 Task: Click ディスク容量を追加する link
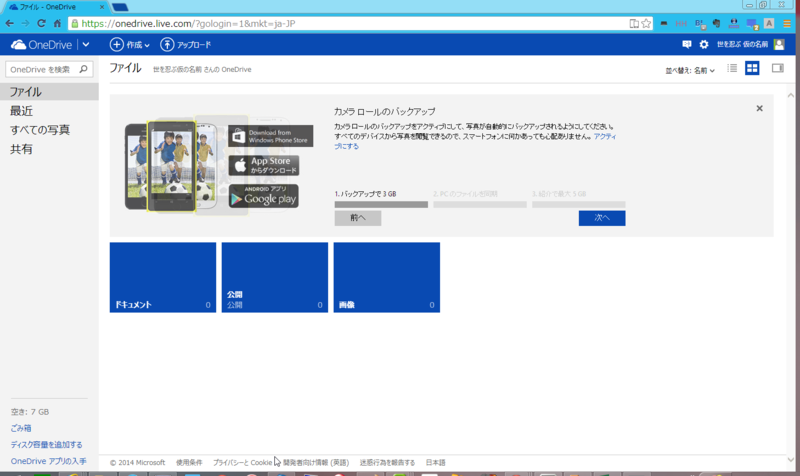pos(46,444)
